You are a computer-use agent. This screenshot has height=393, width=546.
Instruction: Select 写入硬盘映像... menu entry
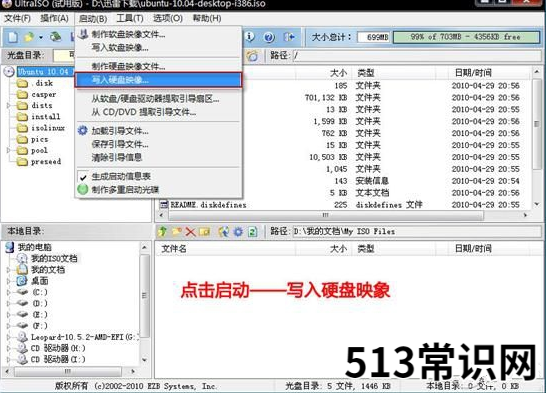(158, 80)
